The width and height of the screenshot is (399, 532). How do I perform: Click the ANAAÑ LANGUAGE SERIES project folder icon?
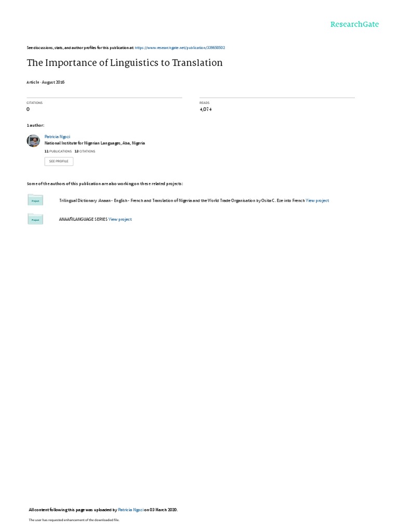click(x=35, y=219)
